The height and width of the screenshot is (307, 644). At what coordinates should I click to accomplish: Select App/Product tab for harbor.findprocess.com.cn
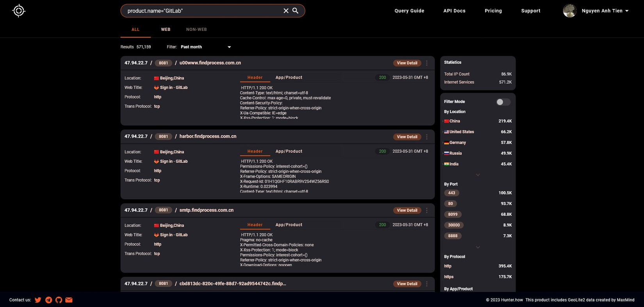pos(289,151)
